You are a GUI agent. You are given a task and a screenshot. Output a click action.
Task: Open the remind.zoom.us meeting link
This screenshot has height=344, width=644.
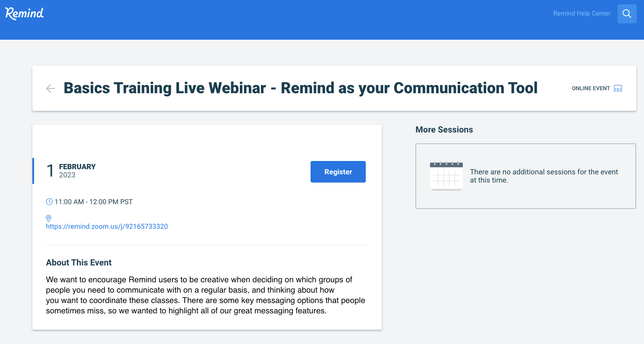coord(107,226)
